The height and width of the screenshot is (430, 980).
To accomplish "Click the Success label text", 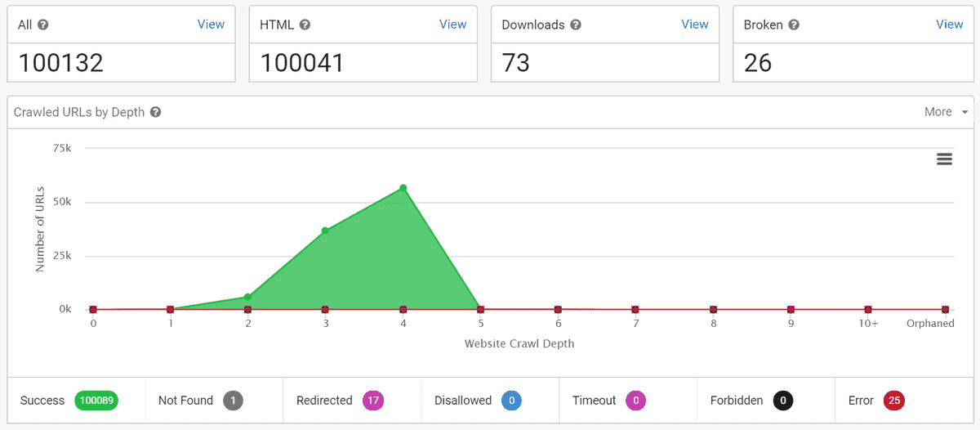I will (x=42, y=401).
